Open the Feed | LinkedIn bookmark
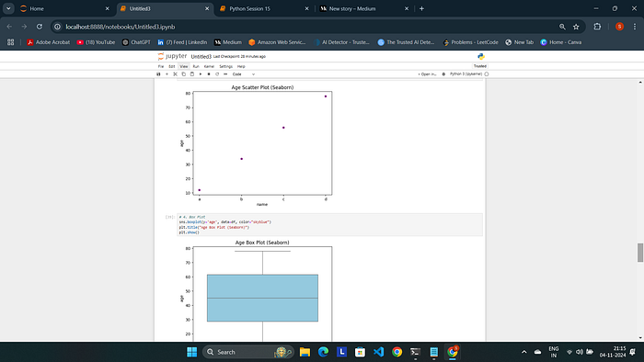 click(x=182, y=42)
